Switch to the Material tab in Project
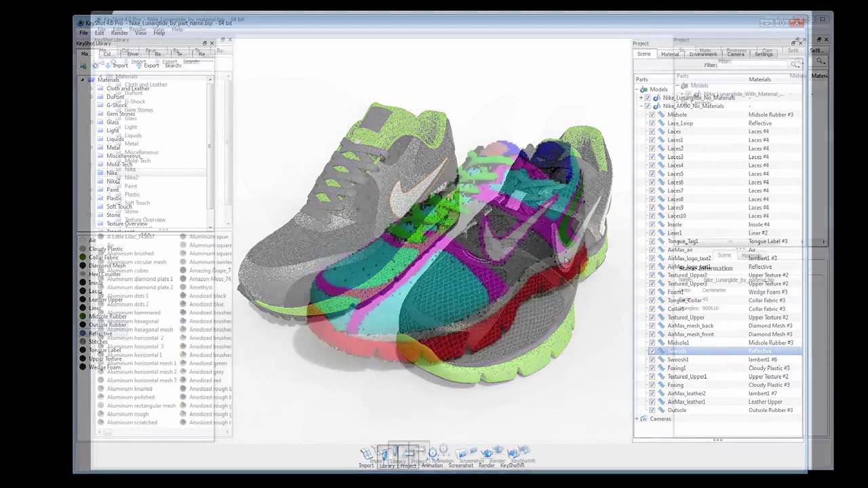The width and height of the screenshot is (868, 488). [670, 54]
